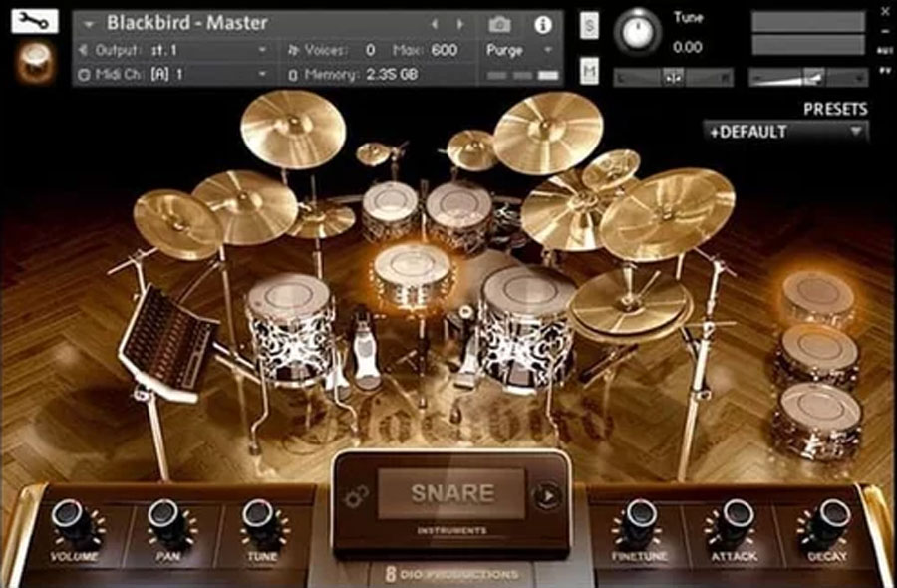Select the outermost cymbal on the far left
897x588 pixels.
click(x=177, y=224)
